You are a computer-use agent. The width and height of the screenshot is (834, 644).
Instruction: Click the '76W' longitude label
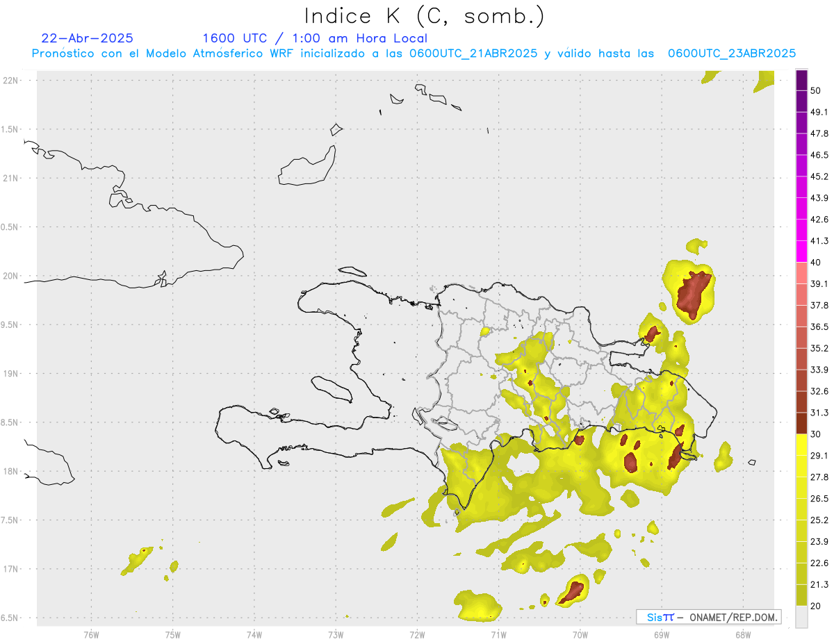pos(91,634)
